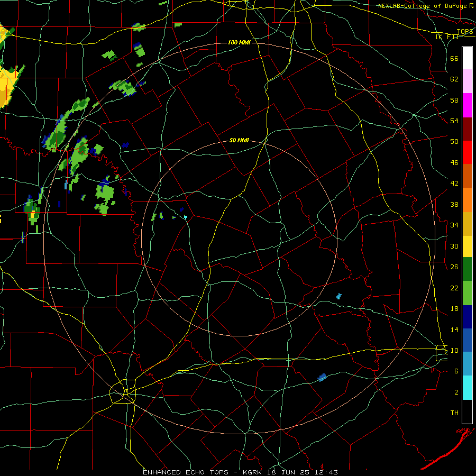476x476 pixels.
Task: Click the sky blue legend swatch
Action: click(467, 364)
